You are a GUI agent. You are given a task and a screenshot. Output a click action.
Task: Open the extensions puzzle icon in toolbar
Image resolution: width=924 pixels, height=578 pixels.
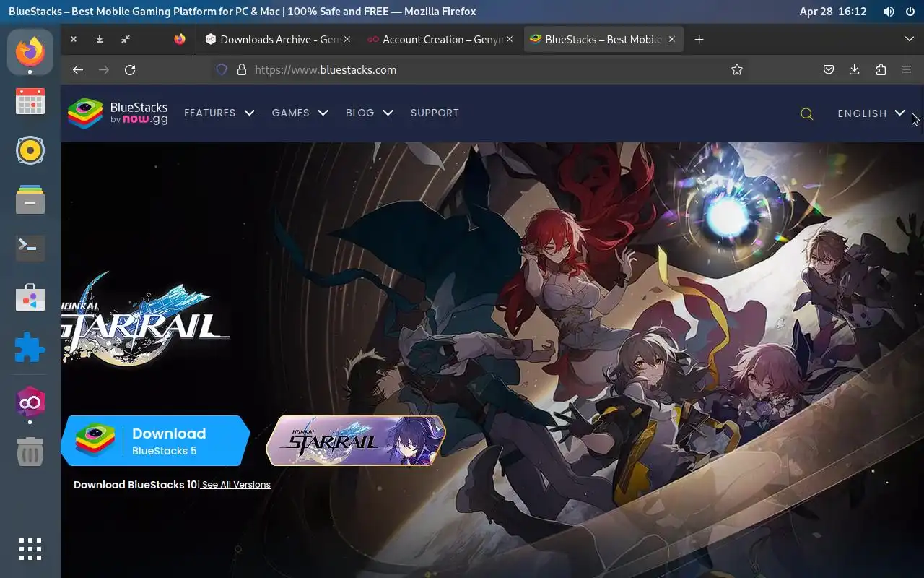tap(881, 70)
